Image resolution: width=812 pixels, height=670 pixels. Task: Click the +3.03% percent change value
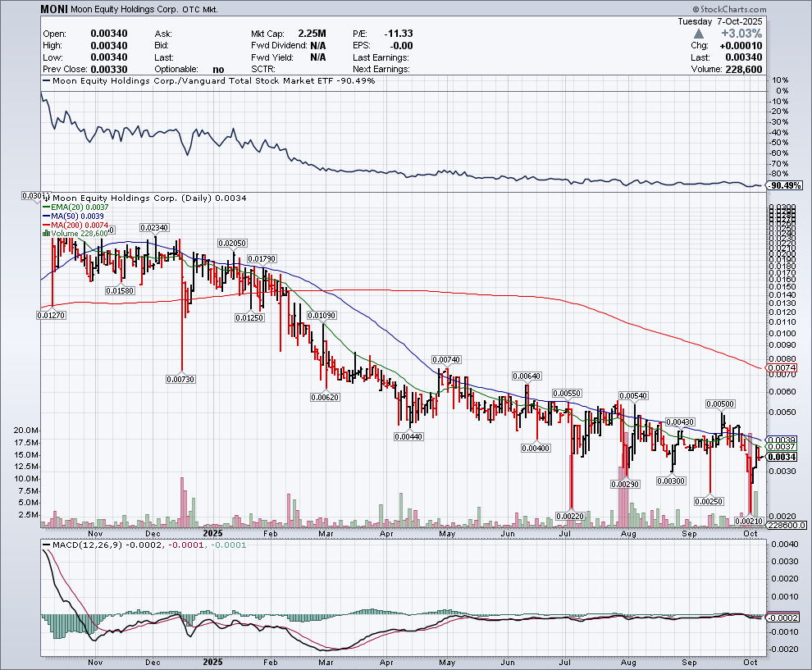[x=741, y=34]
